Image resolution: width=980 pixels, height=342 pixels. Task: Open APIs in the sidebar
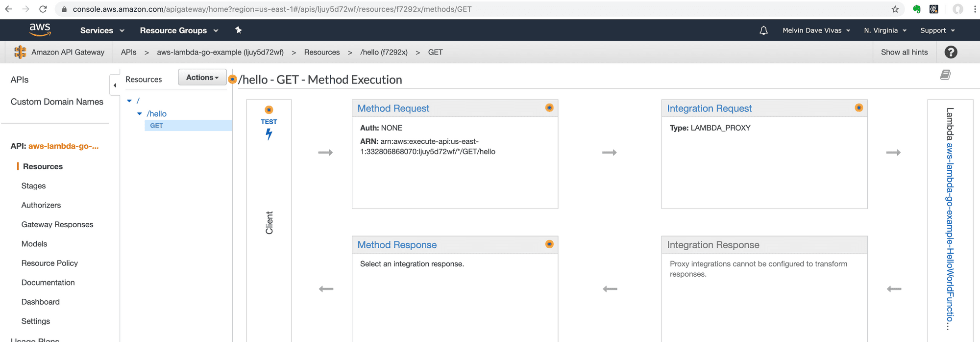point(20,79)
